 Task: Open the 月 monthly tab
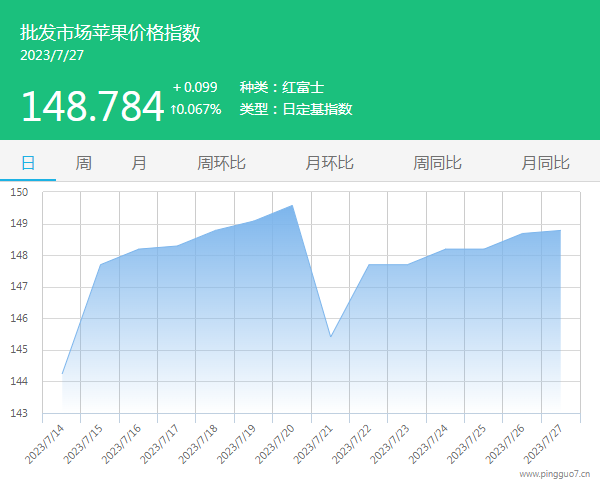[139, 163]
